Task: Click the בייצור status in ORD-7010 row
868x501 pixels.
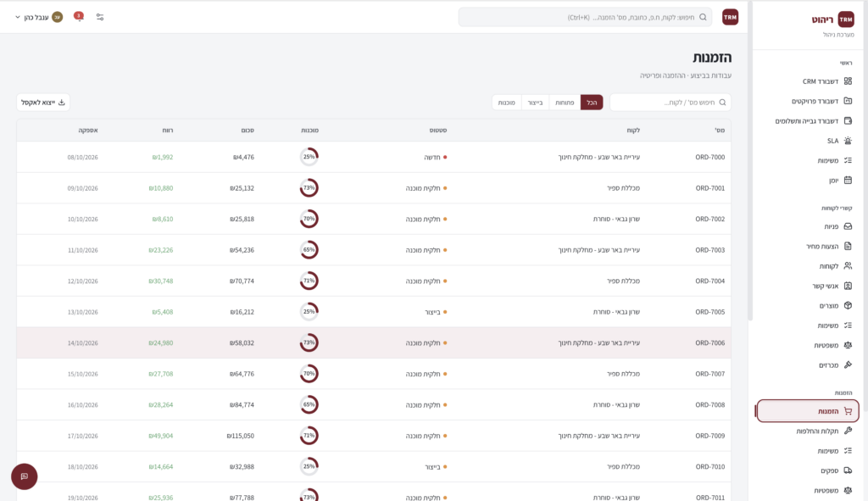Action: [x=436, y=467]
